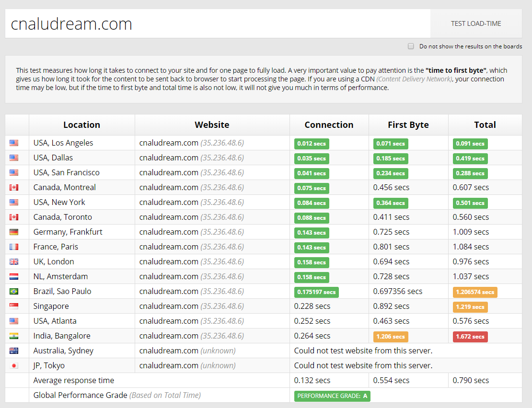
Task: Click the USA flag beside New York
Action: pos(14,202)
